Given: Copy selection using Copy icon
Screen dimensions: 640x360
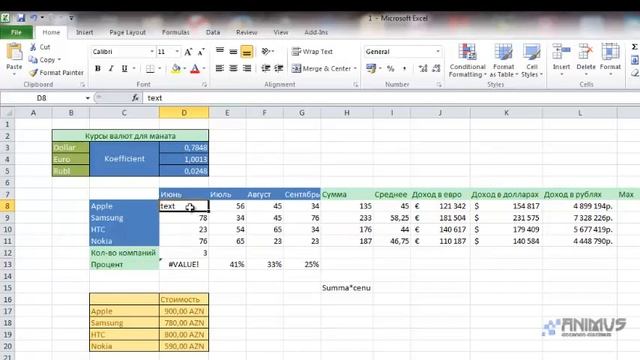Looking at the screenshot, I should point(33,60).
